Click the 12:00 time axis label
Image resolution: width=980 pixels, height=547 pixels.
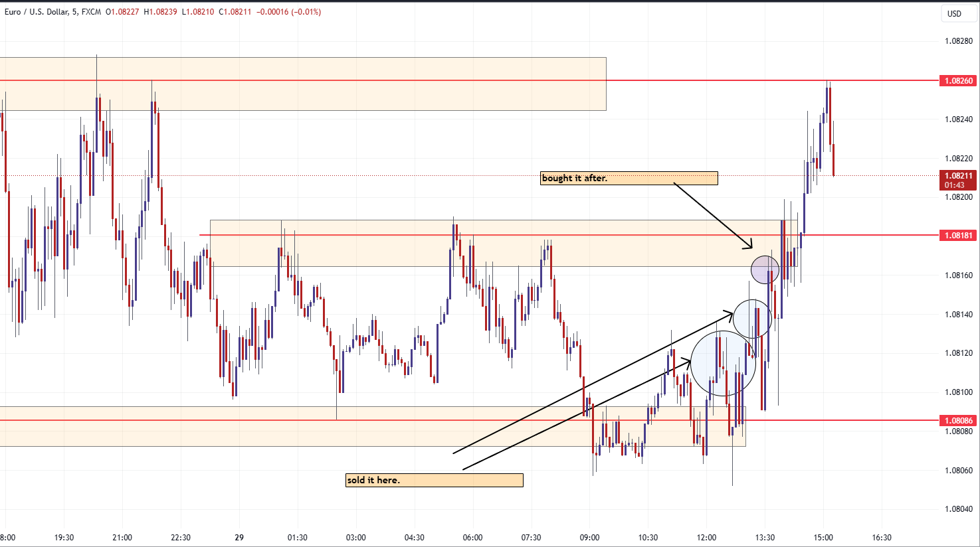coord(706,537)
